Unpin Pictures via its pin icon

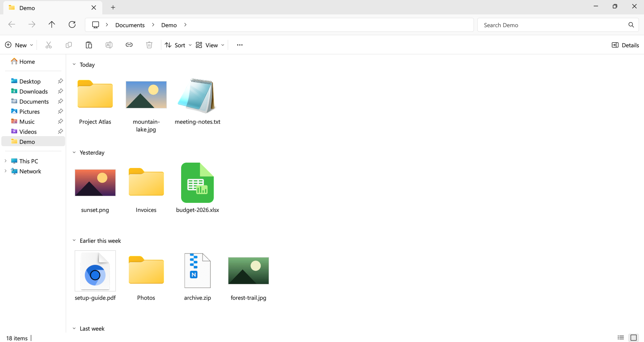(60, 111)
